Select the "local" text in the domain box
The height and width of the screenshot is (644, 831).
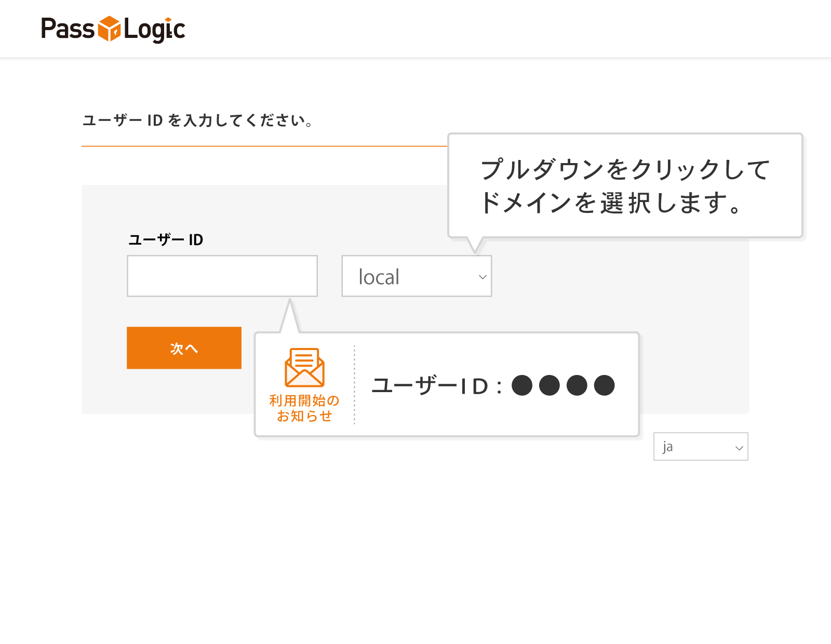379,277
